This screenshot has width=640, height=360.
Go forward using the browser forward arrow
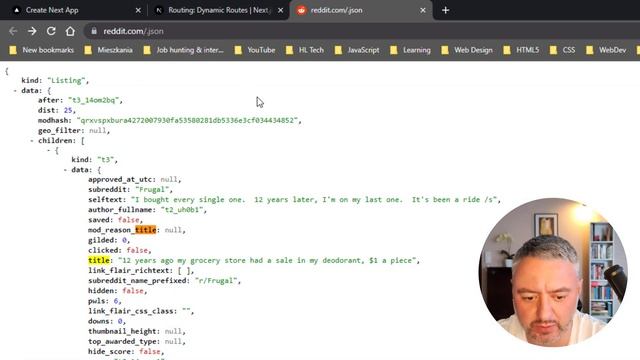[x=32, y=31]
